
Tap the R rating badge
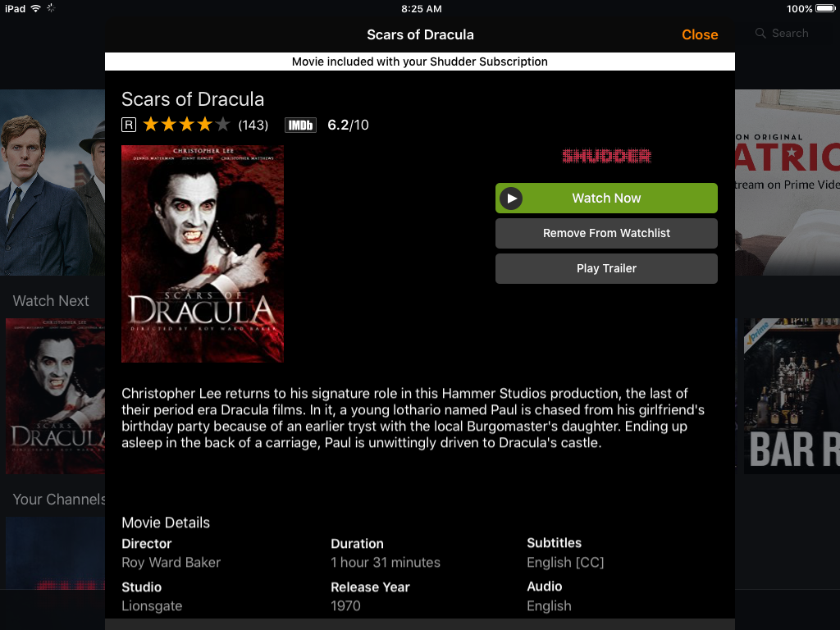(x=129, y=125)
